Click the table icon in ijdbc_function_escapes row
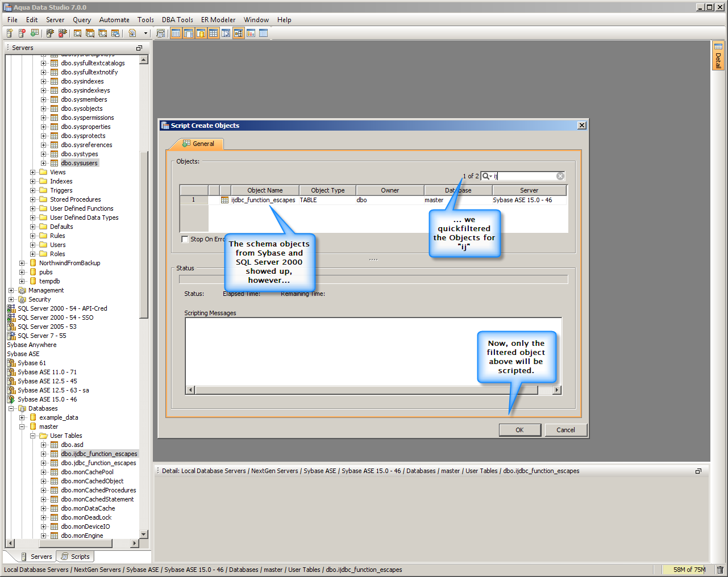 (x=225, y=200)
